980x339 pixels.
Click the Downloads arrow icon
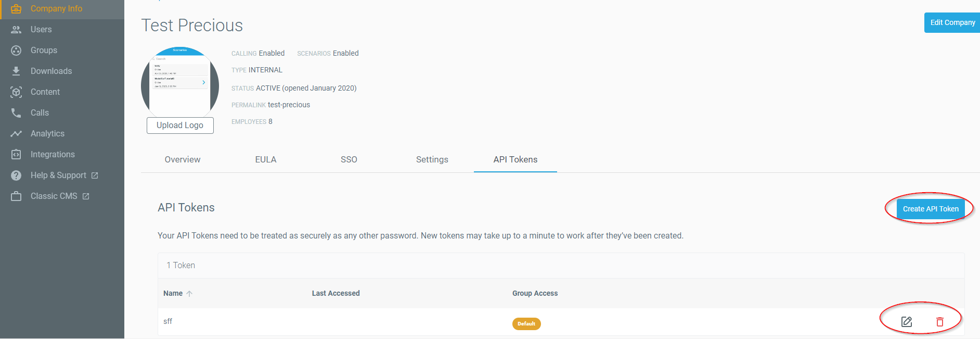[x=16, y=71]
